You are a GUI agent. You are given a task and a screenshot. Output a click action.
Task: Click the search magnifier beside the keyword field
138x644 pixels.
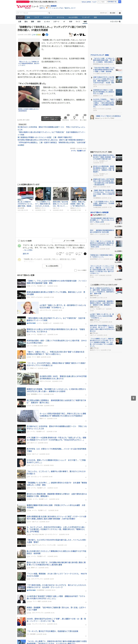pos(49,13)
